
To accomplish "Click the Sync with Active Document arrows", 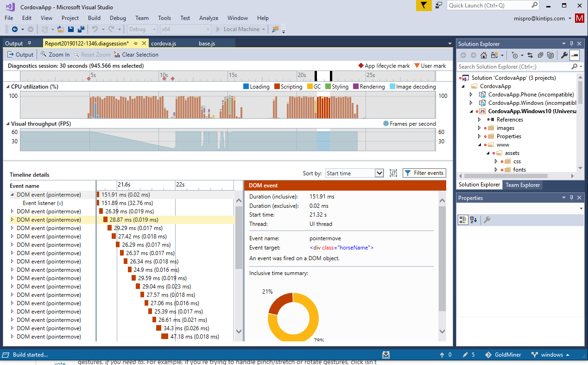I will pyautogui.click(x=530, y=55).
